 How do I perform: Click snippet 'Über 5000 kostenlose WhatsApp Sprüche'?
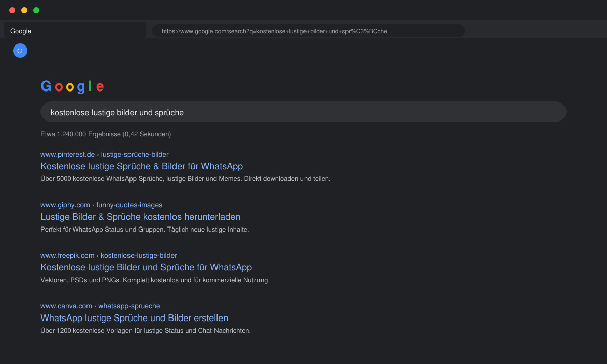pos(185,179)
